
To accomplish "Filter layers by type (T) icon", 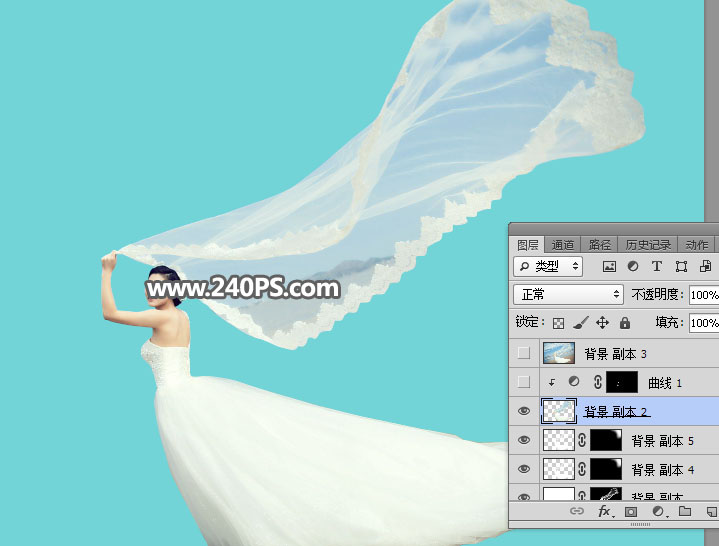I will (x=657, y=266).
